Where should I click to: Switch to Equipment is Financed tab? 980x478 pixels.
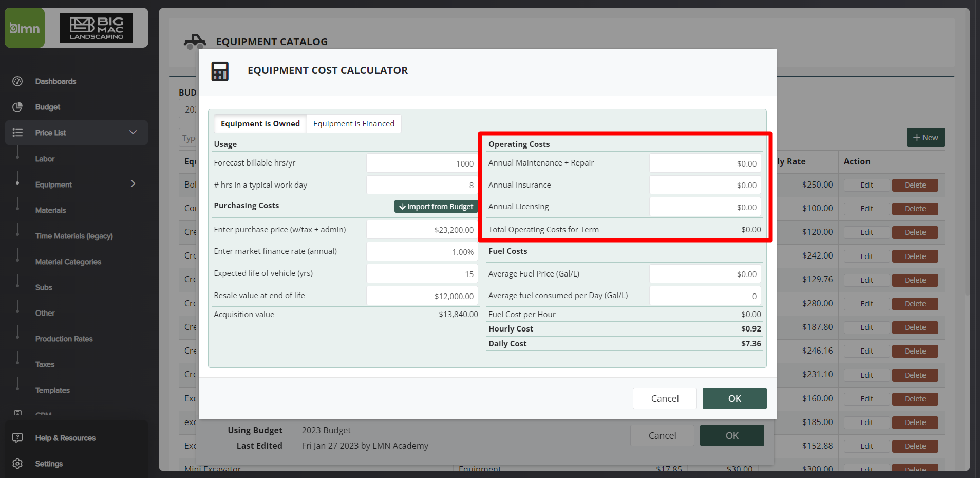(354, 123)
